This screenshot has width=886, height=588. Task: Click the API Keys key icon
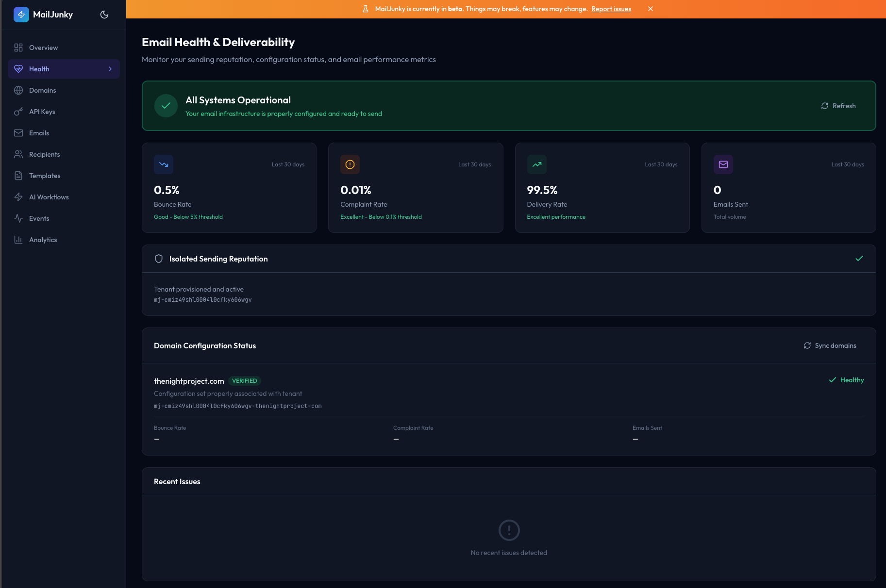[x=18, y=112]
